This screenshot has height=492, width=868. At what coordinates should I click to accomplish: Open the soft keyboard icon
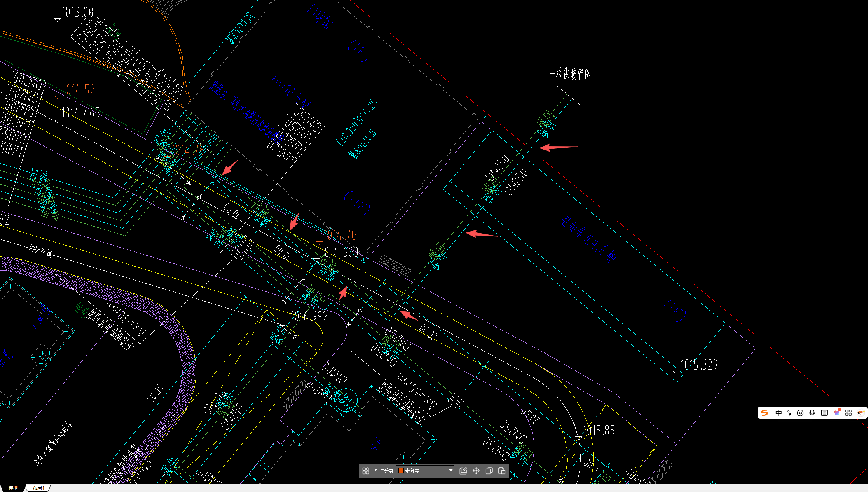[x=824, y=413]
